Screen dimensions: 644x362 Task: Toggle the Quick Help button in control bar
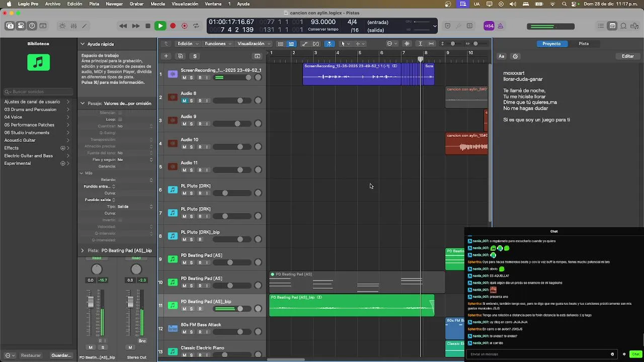[32, 26]
